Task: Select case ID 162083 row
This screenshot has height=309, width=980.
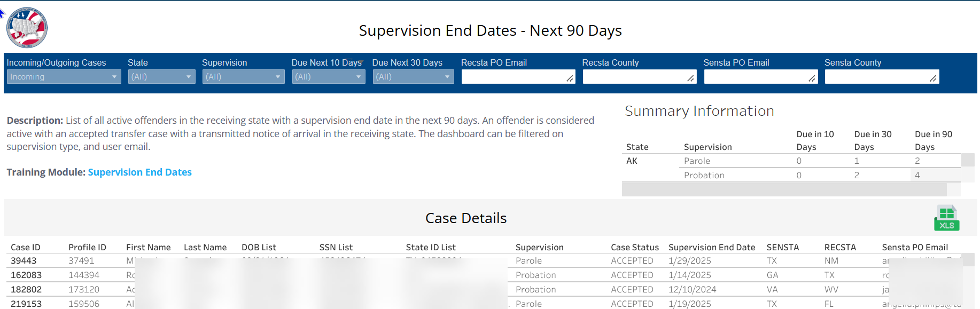Action: 481,275
